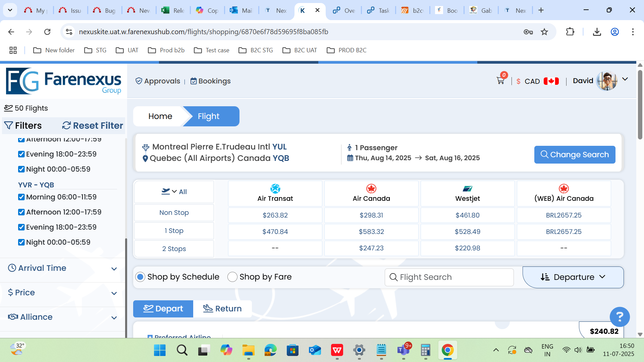Filter by 2 Stops row
The image size is (644, 362).
point(174,249)
